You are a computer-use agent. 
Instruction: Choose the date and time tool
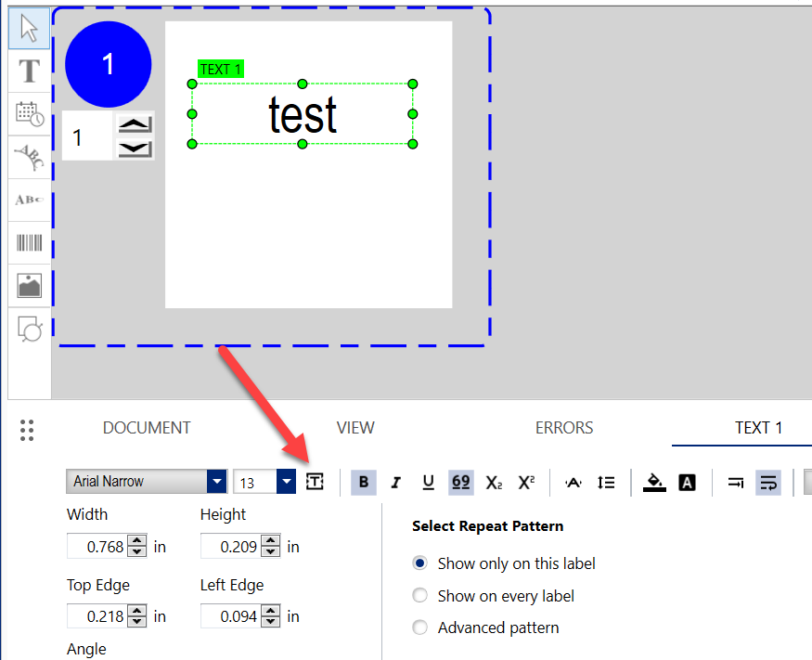coord(29,114)
